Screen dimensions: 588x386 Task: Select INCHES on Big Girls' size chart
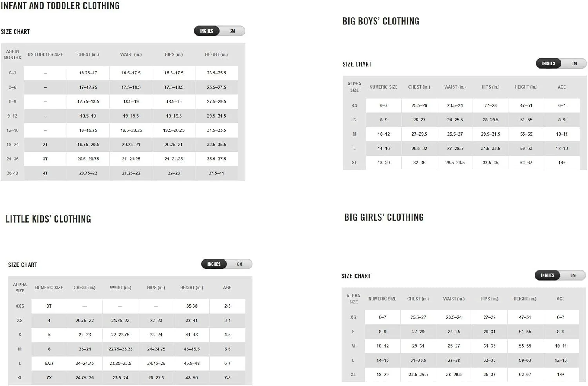point(547,275)
